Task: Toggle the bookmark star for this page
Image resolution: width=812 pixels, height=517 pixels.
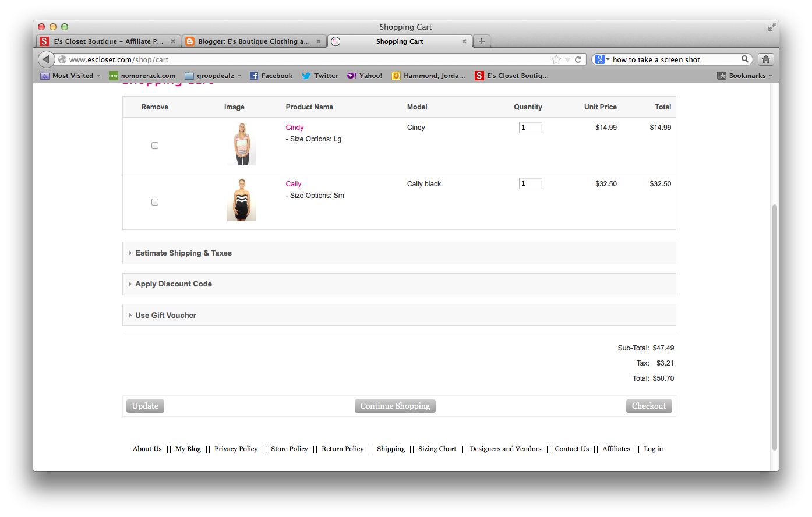Action: pyautogui.click(x=557, y=59)
